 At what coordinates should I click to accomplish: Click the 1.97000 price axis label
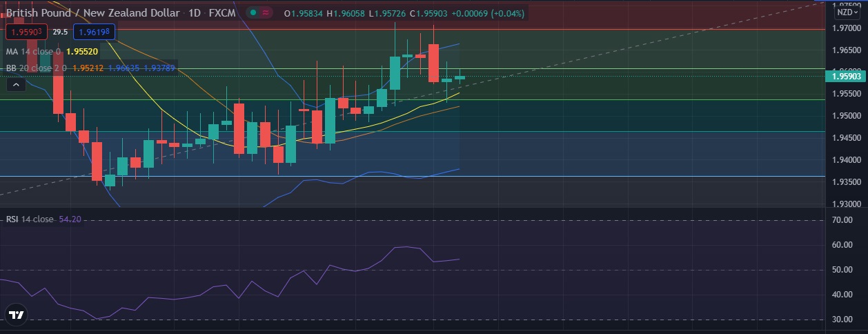tap(845, 28)
